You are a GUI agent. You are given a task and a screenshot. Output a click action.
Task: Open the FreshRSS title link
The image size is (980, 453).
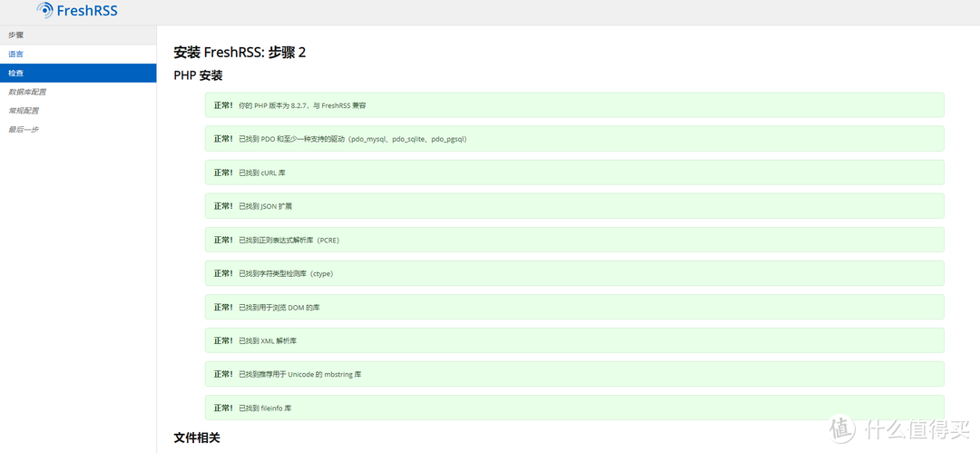tap(87, 10)
